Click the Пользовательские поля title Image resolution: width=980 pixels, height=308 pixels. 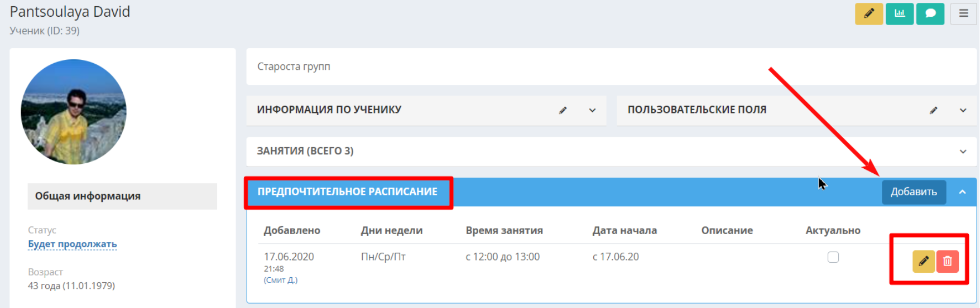697,110
